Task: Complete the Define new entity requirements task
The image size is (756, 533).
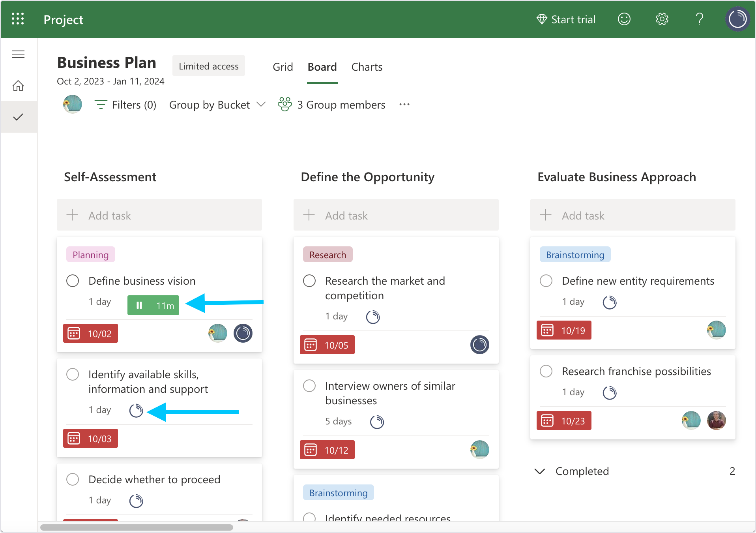Action: point(546,281)
